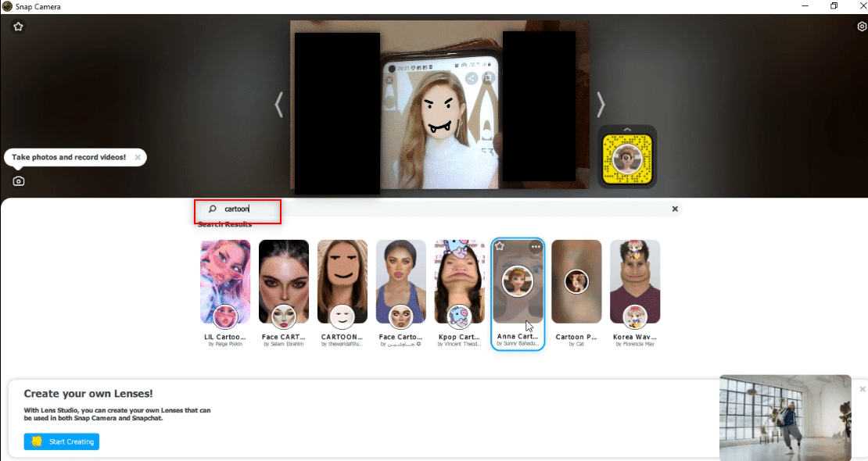Select the Cartoon P... lens by Cat
Screen dimensions: 868x461
click(576, 282)
